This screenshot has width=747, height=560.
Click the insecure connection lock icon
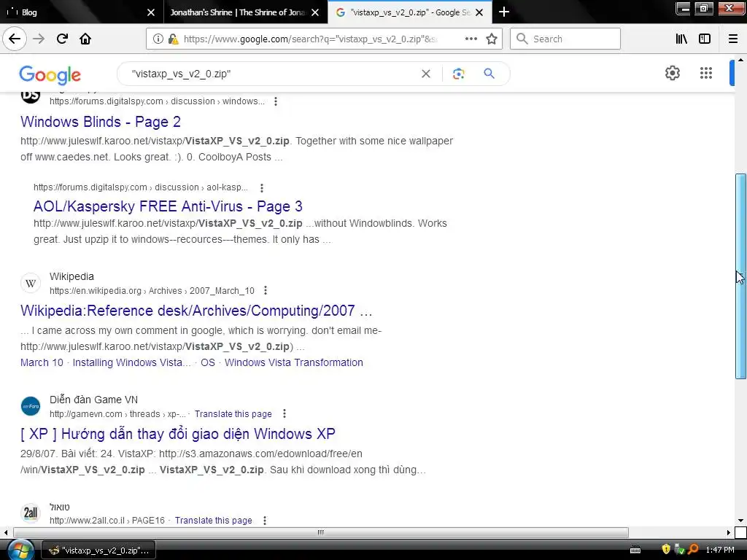(173, 39)
